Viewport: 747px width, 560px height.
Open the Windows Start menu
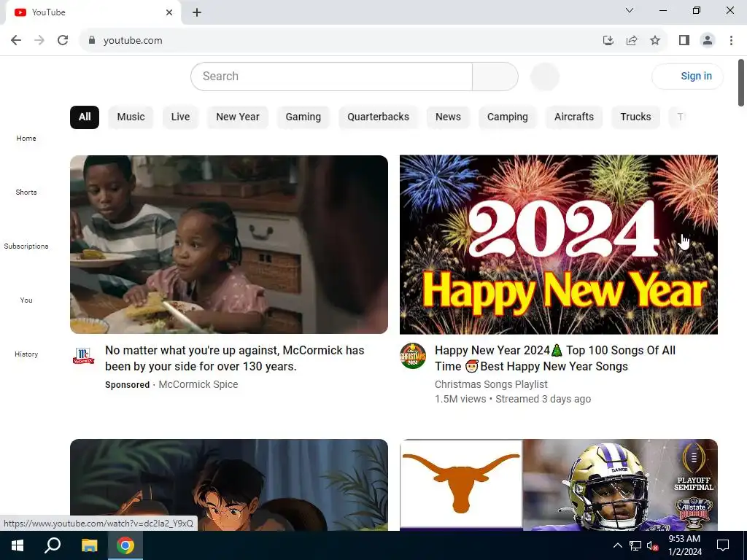[18, 545]
